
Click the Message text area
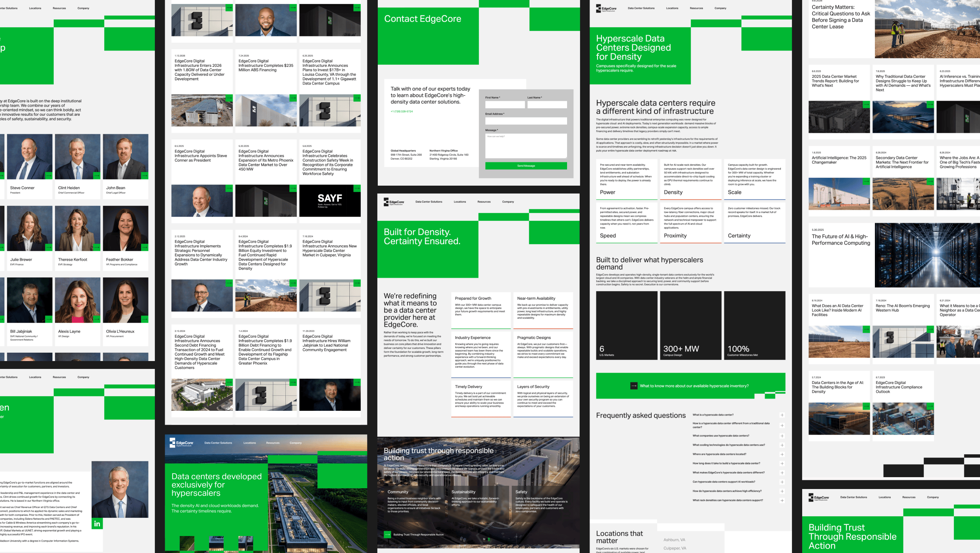pyautogui.click(x=526, y=146)
